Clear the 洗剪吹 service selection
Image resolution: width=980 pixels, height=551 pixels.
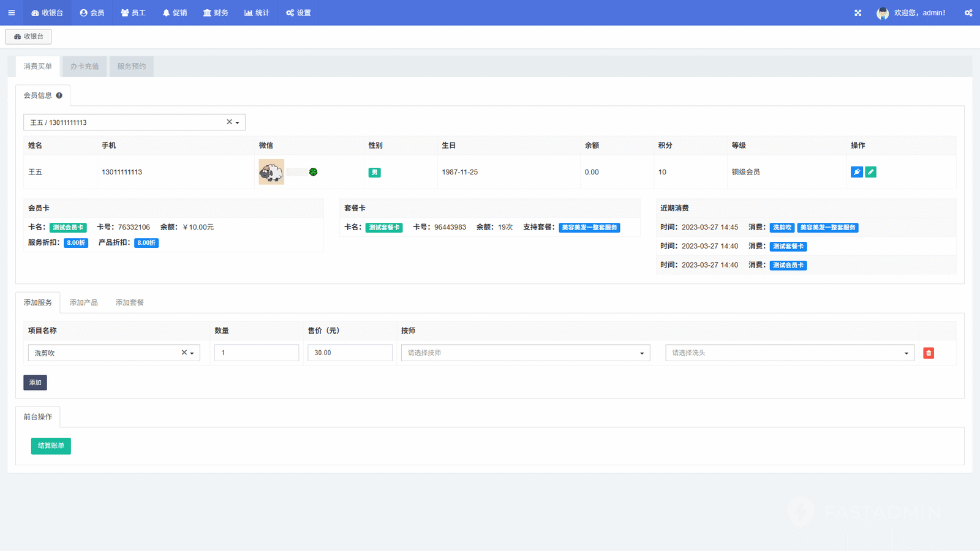tap(184, 353)
